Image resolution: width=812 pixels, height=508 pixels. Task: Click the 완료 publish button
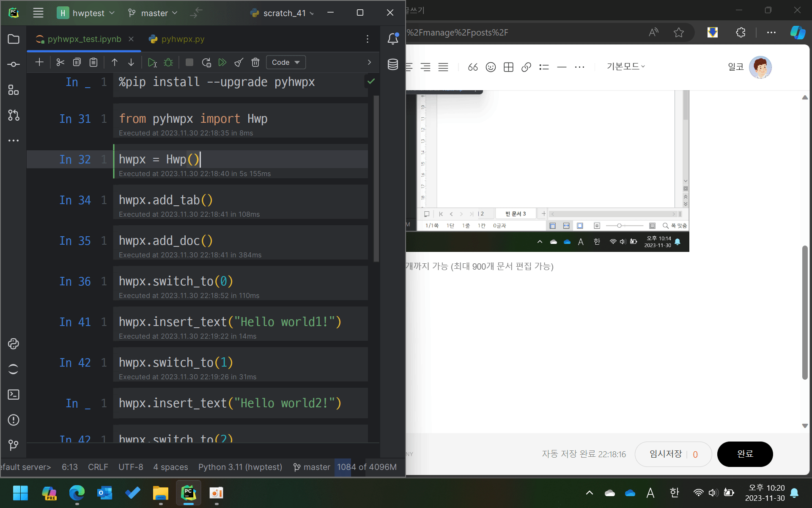745,454
